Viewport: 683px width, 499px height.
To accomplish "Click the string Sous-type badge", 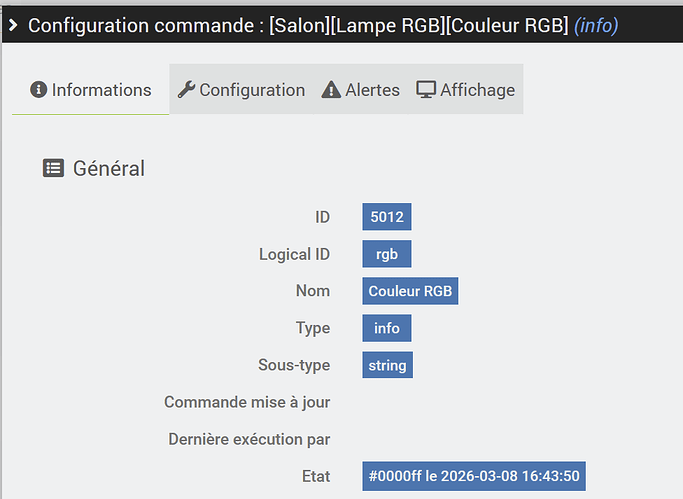I will 388,365.
